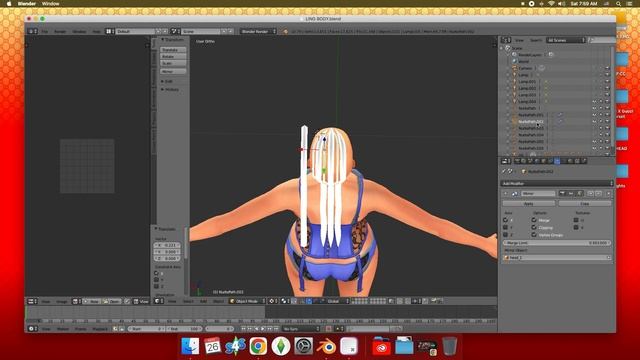This screenshot has width=640, height=360.
Task: Click the Vector X value field
Action: (167, 245)
